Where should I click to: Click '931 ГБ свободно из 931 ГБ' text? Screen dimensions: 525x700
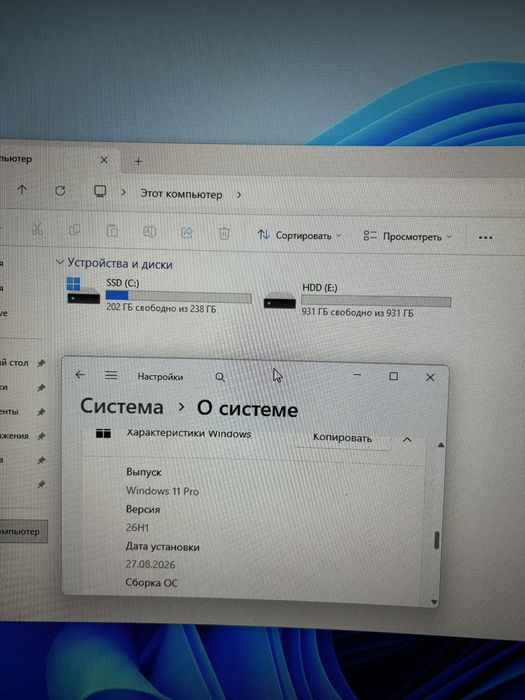click(x=357, y=312)
